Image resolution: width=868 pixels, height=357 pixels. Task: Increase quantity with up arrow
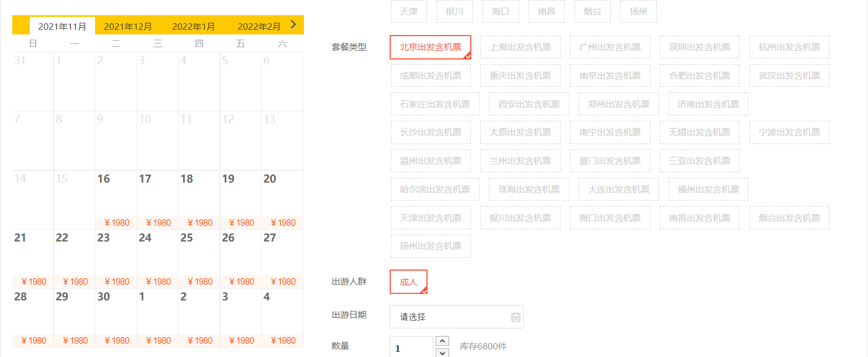pyautogui.click(x=443, y=341)
